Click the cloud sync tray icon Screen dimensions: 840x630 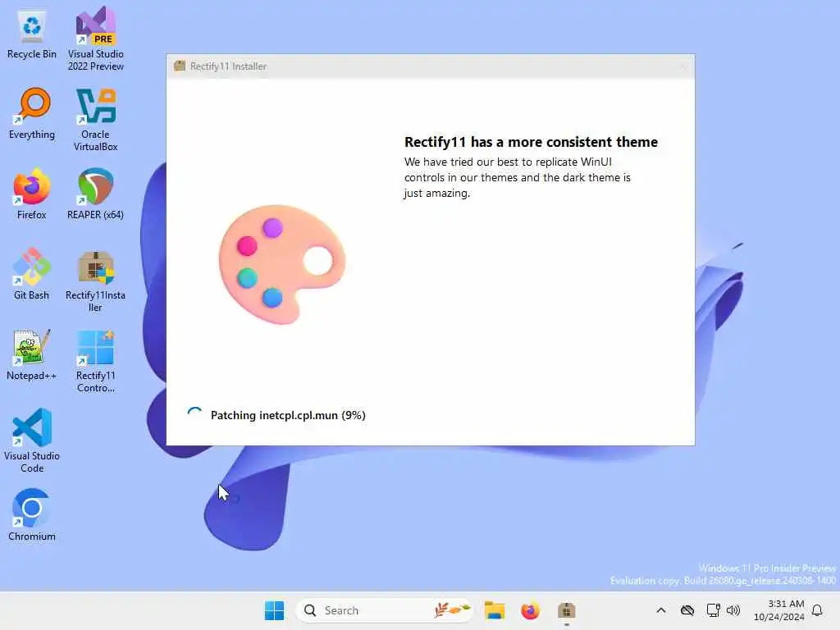pyautogui.click(x=687, y=610)
